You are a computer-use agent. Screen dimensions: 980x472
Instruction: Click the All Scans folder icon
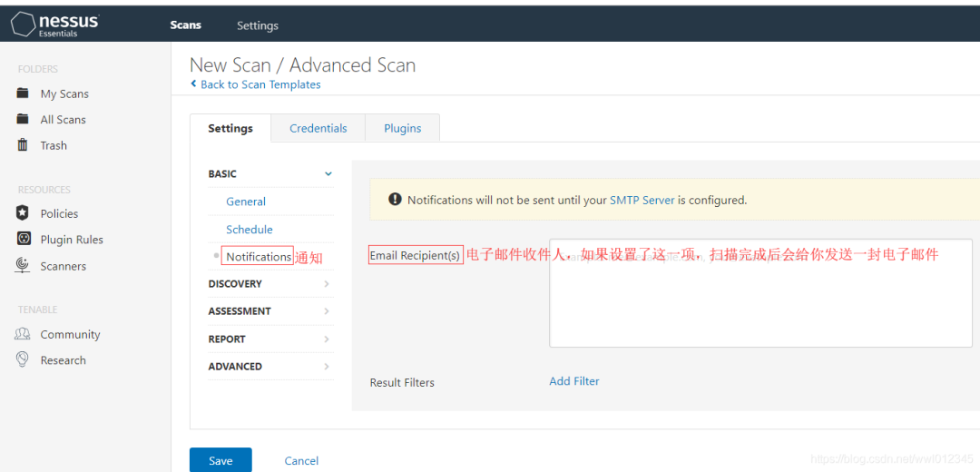click(23, 119)
